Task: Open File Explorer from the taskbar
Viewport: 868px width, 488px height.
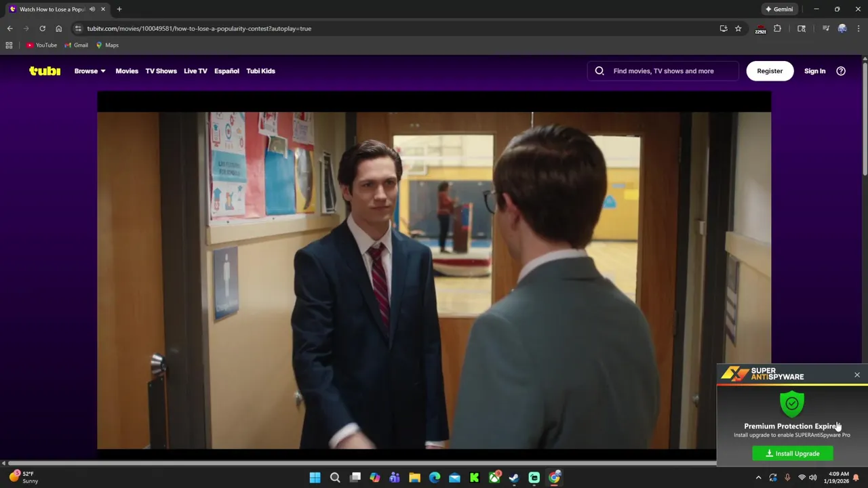Action: click(x=414, y=478)
